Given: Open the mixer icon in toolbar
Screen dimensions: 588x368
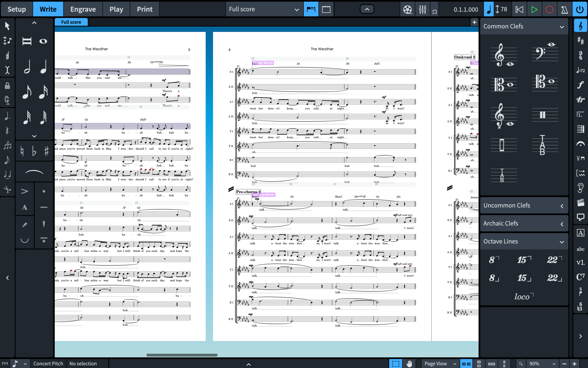Looking at the screenshot, I should point(422,9).
